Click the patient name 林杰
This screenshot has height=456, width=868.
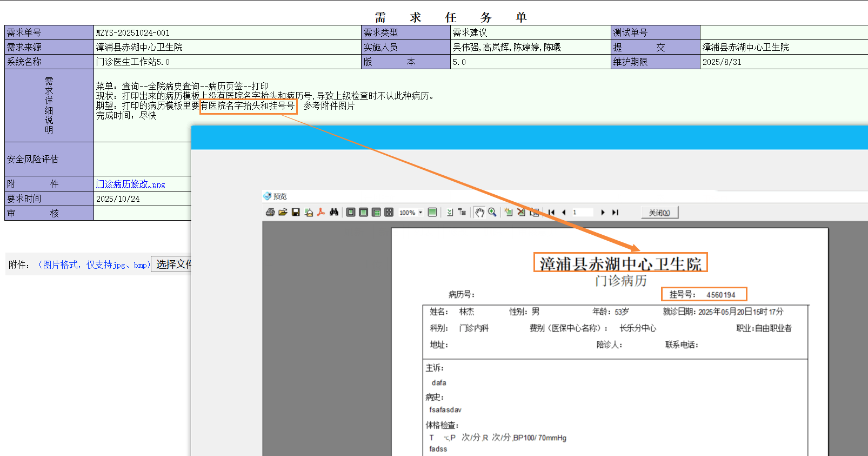click(466, 312)
